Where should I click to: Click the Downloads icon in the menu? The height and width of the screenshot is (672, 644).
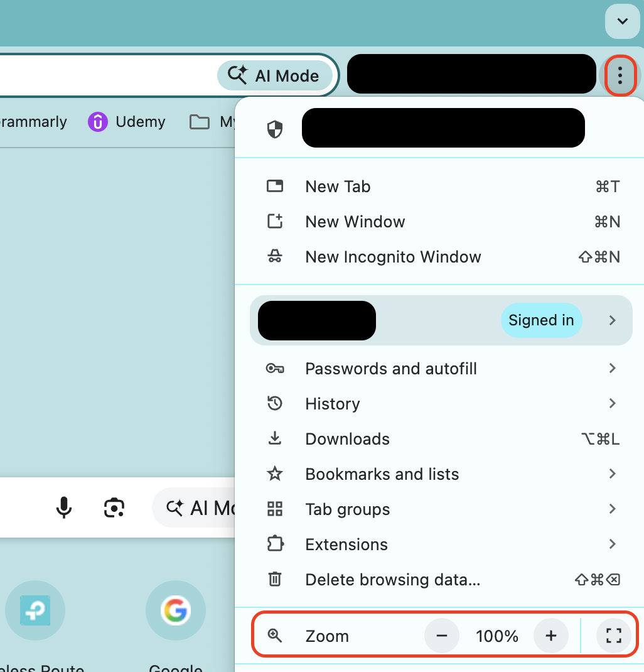[275, 438]
